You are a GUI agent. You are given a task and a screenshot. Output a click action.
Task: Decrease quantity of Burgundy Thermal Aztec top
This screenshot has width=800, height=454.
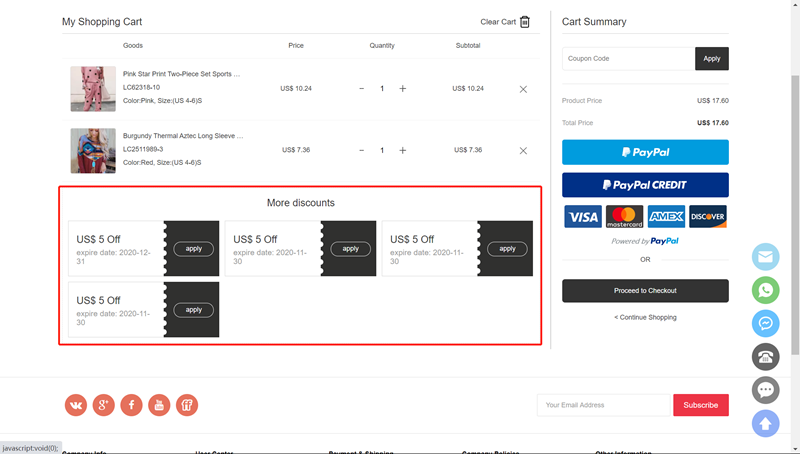pos(361,150)
